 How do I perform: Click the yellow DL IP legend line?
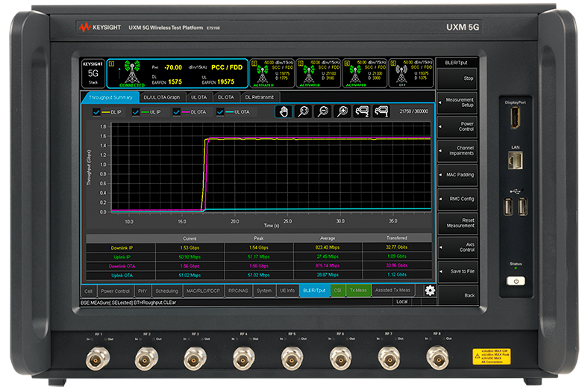tap(106, 112)
